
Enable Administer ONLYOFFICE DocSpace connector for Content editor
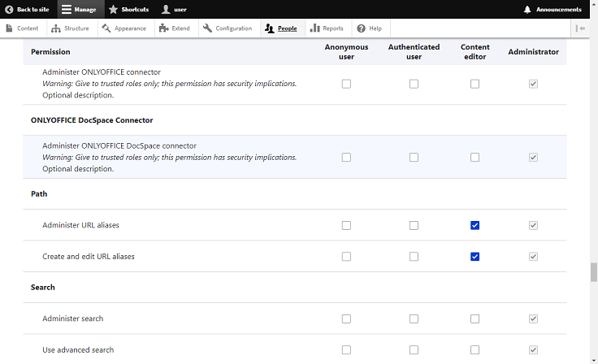click(474, 158)
